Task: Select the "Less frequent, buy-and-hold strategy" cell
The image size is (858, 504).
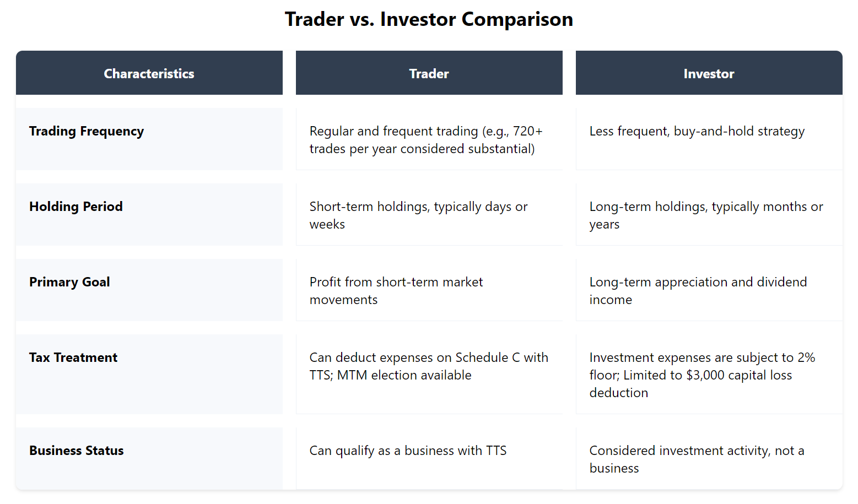Action: [x=697, y=131]
